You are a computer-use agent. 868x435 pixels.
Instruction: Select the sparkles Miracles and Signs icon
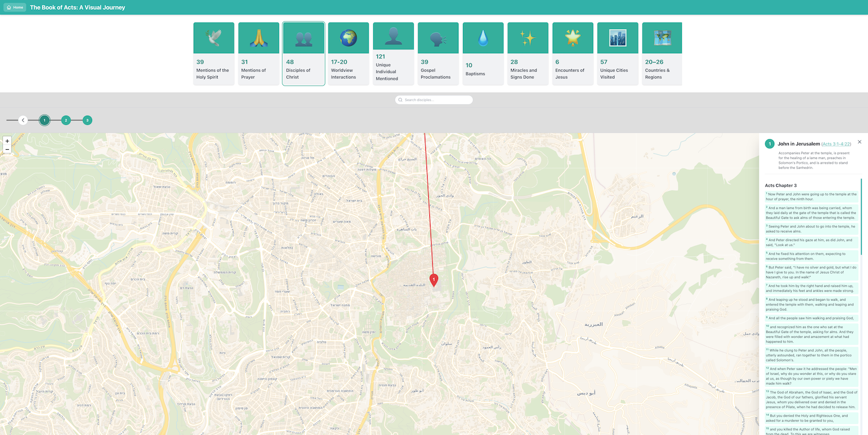(x=527, y=38)
